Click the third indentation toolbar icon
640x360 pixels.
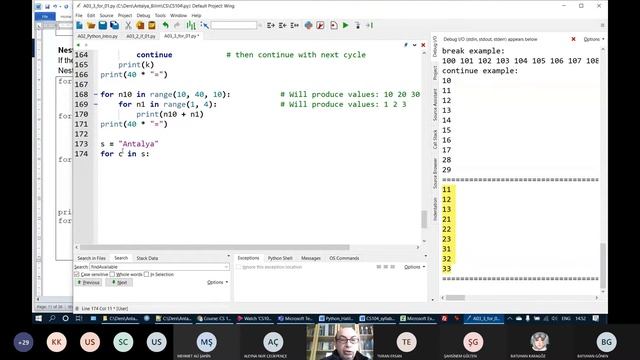294,25
